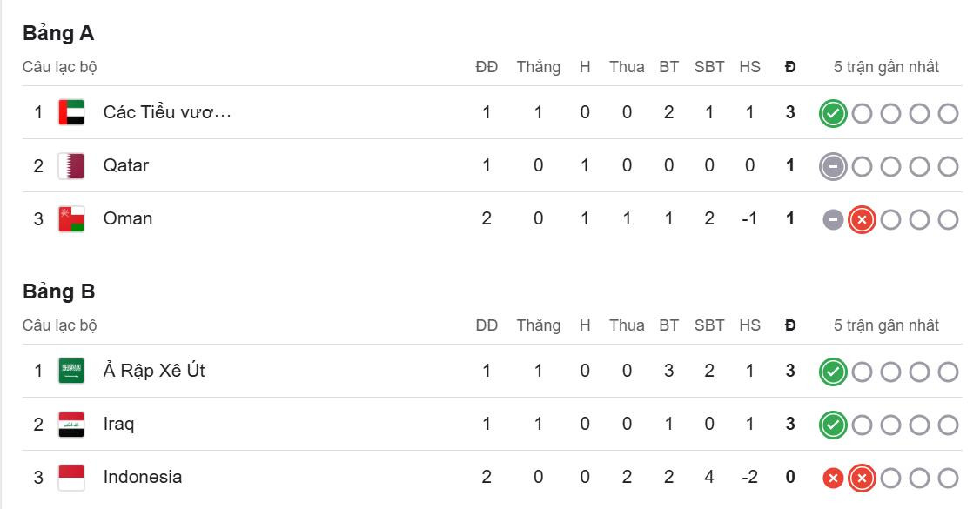The width and height of the screenshot is (980, 509).
Task: Click the Iraq flag icon
Action: point(70,424)
